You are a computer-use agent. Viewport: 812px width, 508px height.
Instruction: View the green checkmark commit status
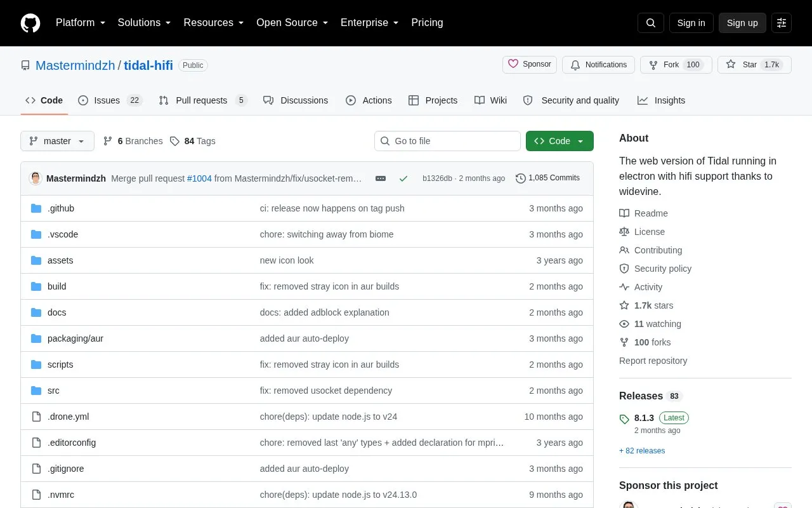[403, 178]
